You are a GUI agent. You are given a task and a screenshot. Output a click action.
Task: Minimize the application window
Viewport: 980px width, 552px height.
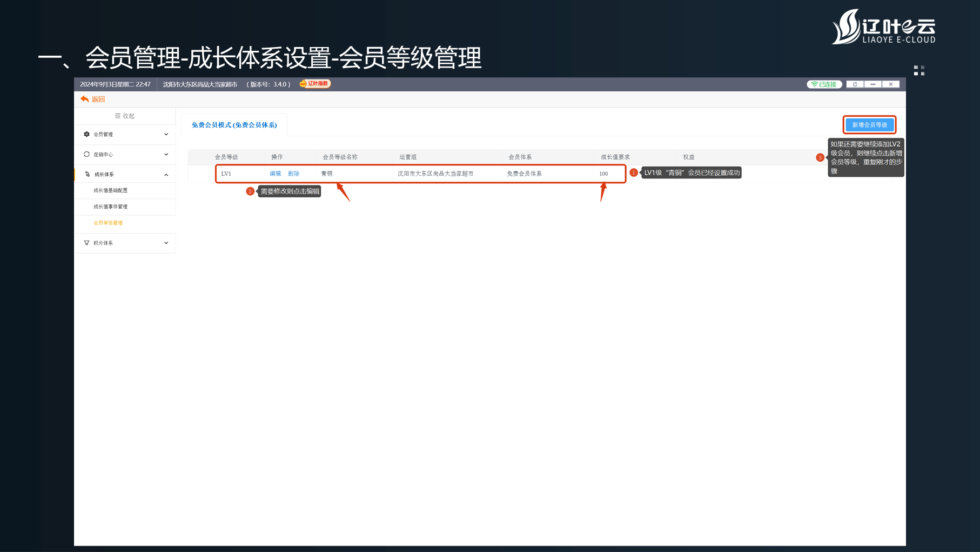coord(872,84)
